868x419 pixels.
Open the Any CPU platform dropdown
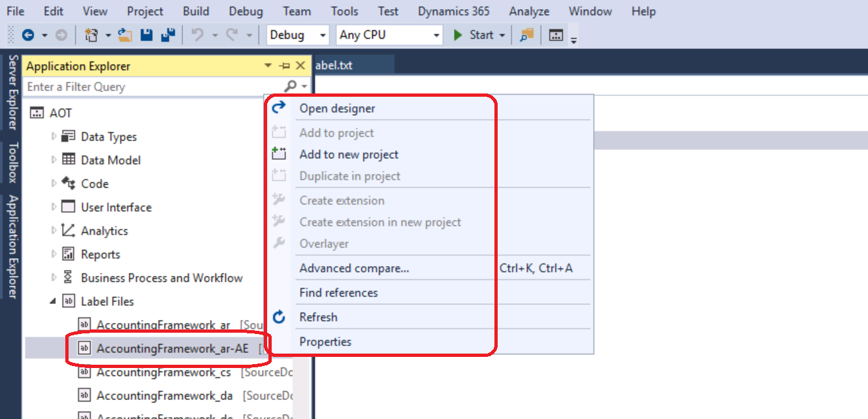point(435,35)
